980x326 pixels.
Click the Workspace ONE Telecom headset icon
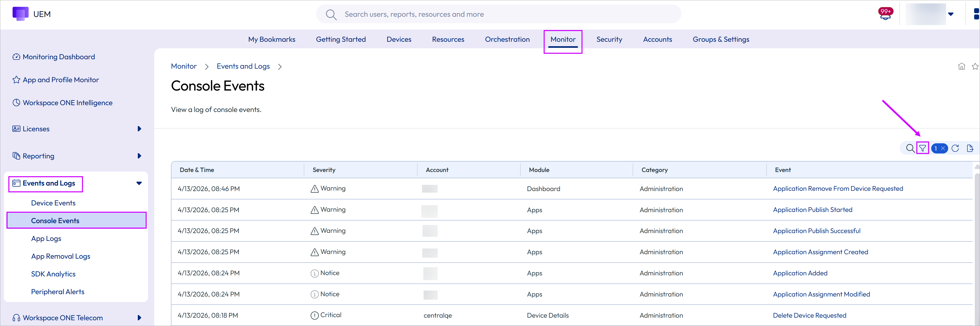[x=16, y=318]
